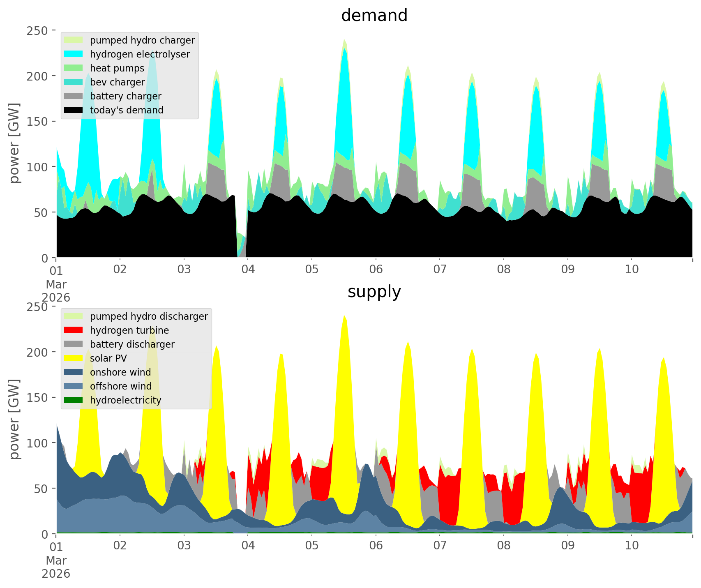Click the "supply" chart title
Viewport: 701px width, 588px height.
(x=374, y=292)
